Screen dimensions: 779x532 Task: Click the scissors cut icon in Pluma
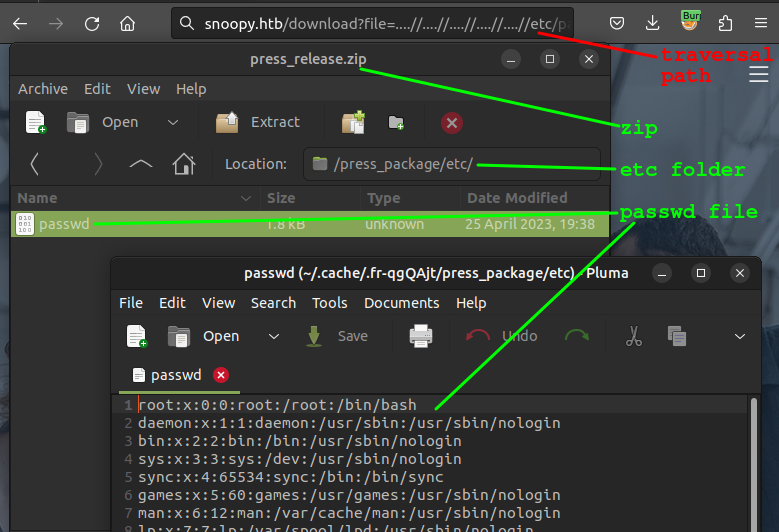pyautogui.click(x=634, y=336)
